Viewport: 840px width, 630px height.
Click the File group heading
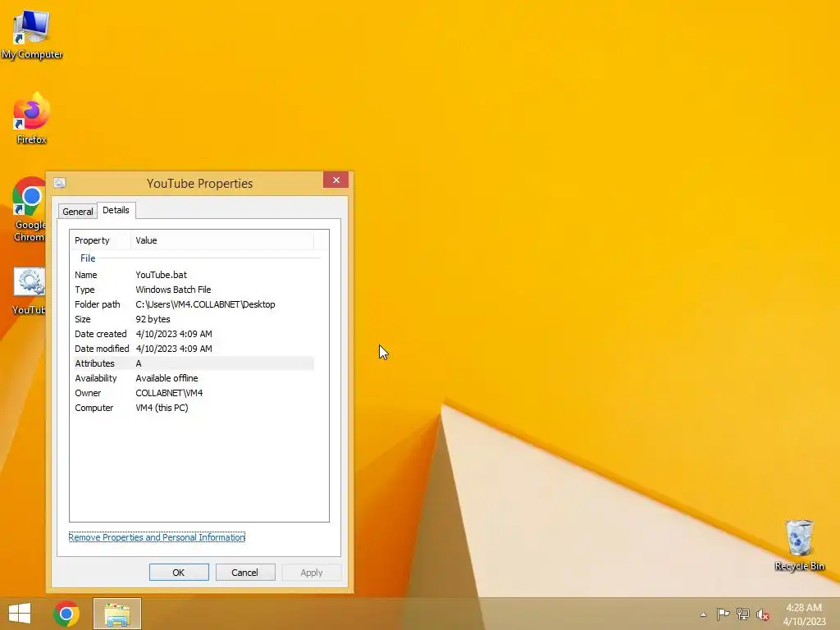[88, 258]
